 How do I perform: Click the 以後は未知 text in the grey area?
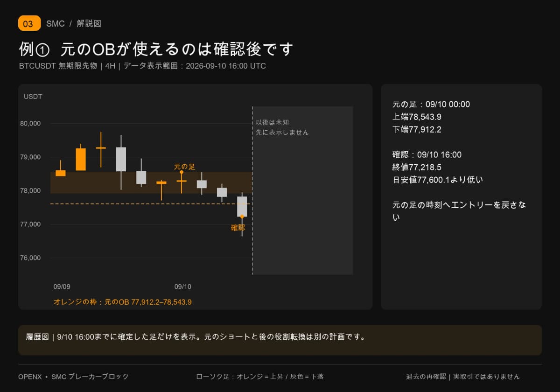point(272,122)
